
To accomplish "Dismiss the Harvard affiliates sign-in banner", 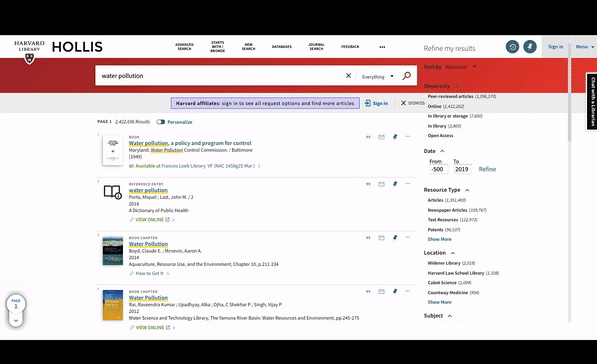I will point(412,103).
